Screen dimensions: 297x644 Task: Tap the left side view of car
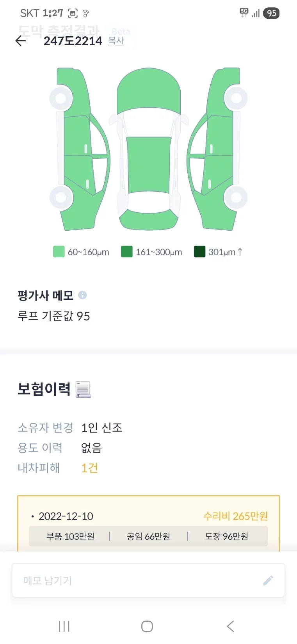tap(80, 148)
